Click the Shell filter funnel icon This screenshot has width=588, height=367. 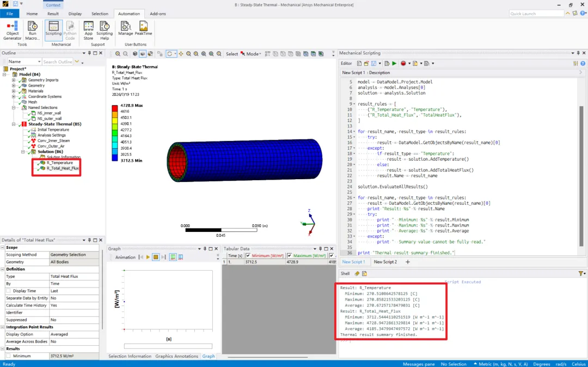tap(580, 274)
